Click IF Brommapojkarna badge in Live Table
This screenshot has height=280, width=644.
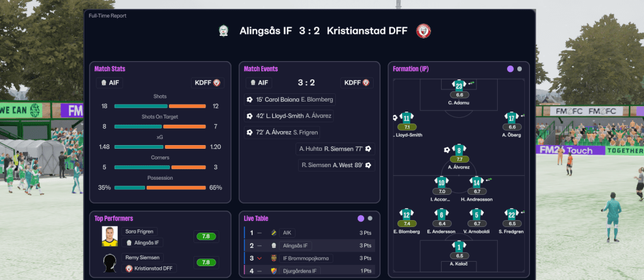(x=273, y=259)
